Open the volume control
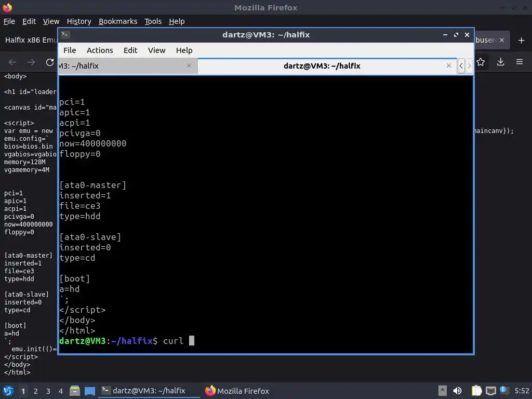Image resolution: width=532 pixels, height=399 pixels. tap(457, 391)
